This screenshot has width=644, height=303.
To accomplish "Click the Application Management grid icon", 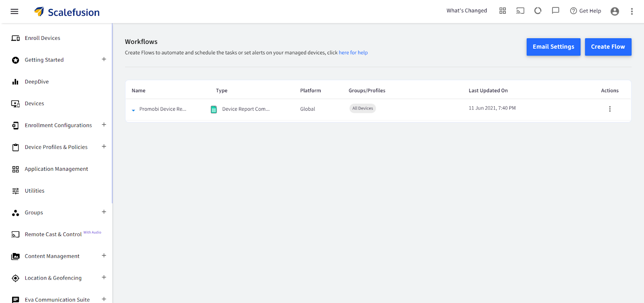I will tap(15, 169).
